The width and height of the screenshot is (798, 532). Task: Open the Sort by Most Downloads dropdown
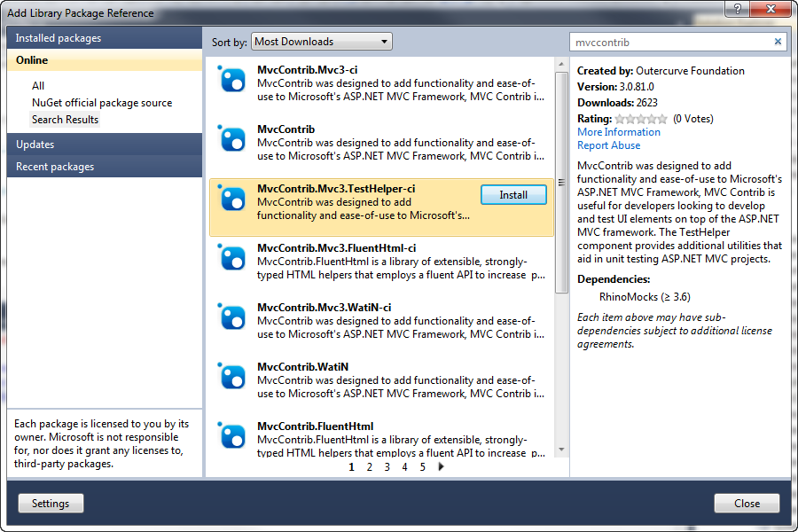tap(322, 42)
